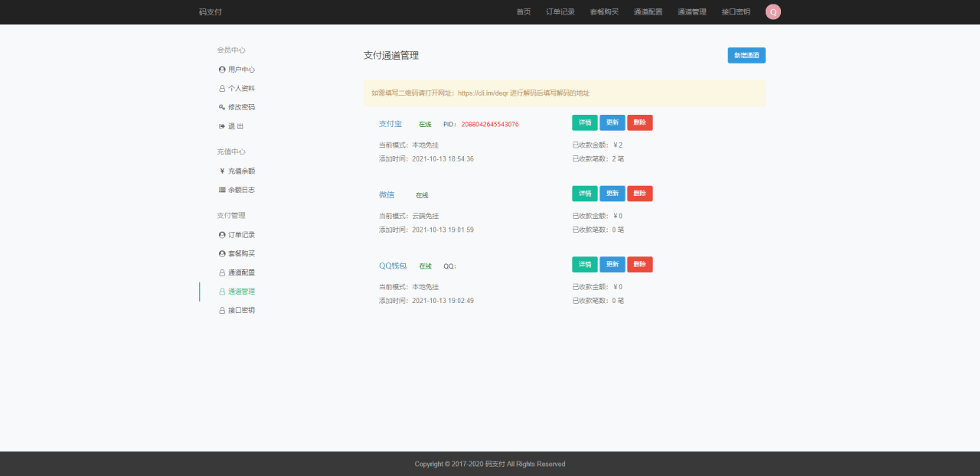This screenshot has height=476, width=980.
Task: Click the 个人资料 user icon
Action: 222,89
